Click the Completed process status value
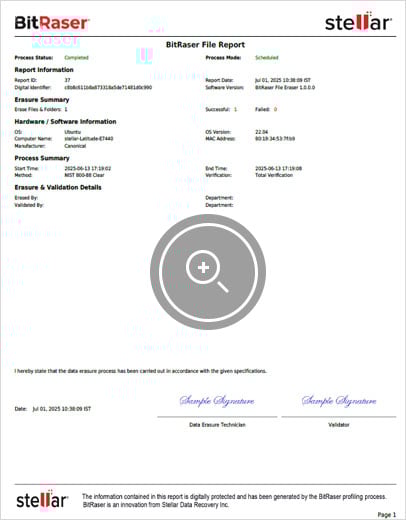The image size is (406, 520). (x=76, y=57)
